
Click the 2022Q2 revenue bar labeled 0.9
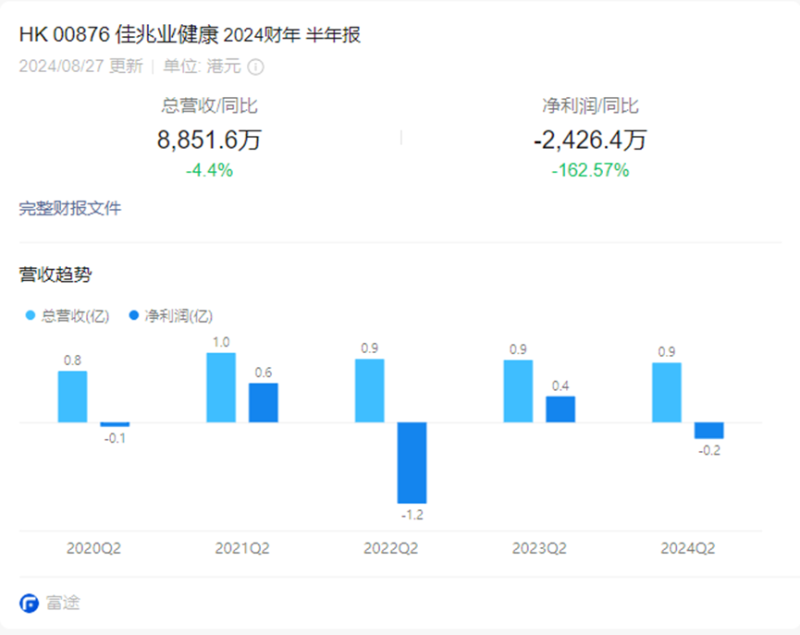(x=369, y=390)
